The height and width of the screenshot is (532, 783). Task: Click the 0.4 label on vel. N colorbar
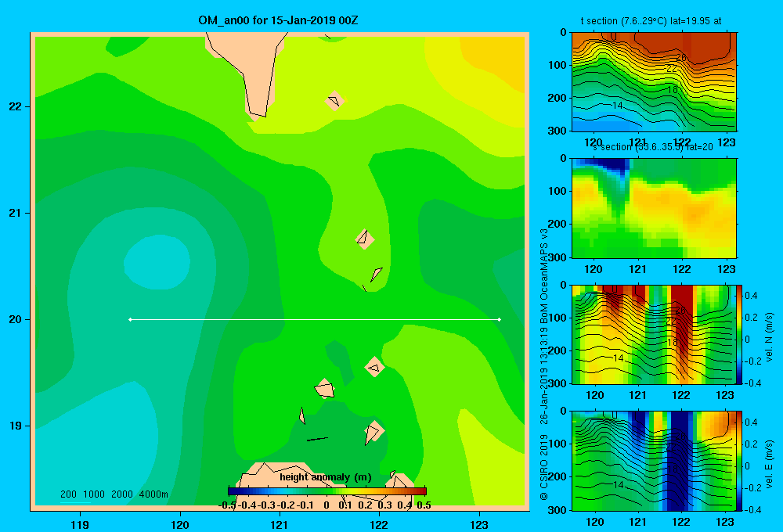[x=751, y=296]
